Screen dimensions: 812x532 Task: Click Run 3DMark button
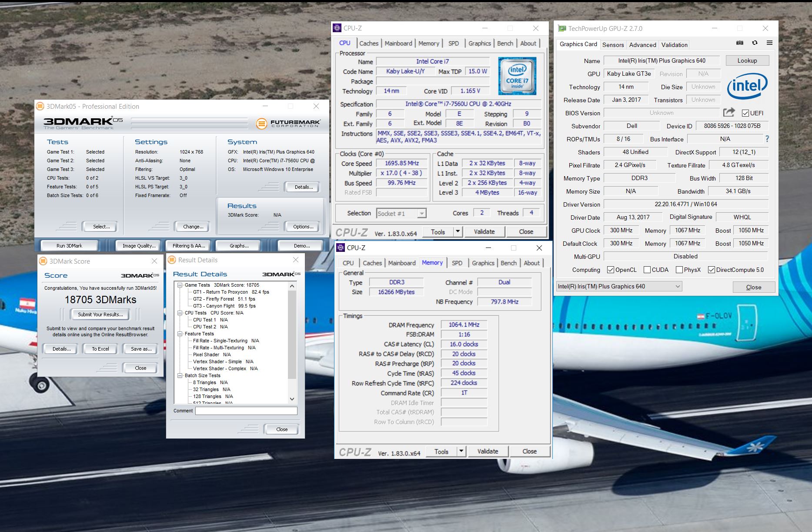point(69,246)
